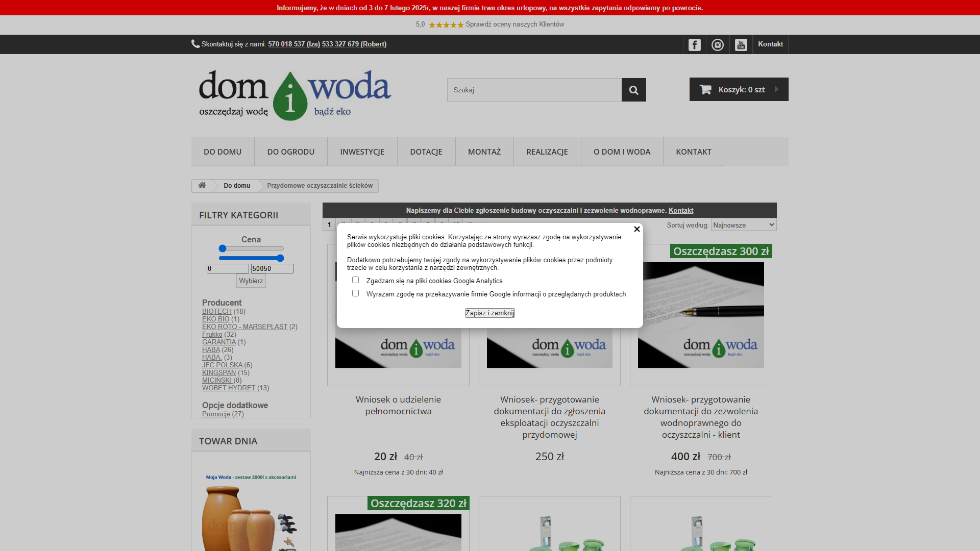980x551 pixels.
Task: Click the shopping cart icon
Action: 705,89
